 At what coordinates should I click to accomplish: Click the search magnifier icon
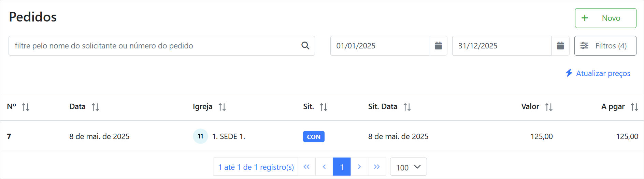(x=305, y=46)
